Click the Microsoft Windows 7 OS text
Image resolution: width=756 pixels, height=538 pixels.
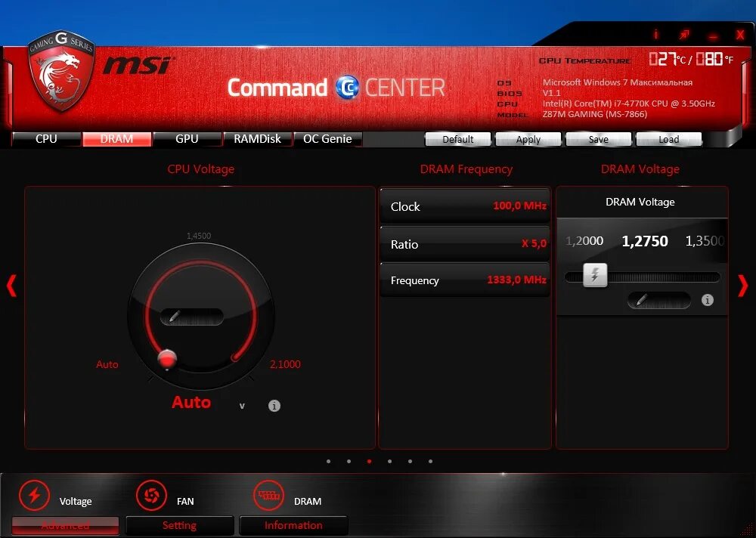[x=618, y=82]
